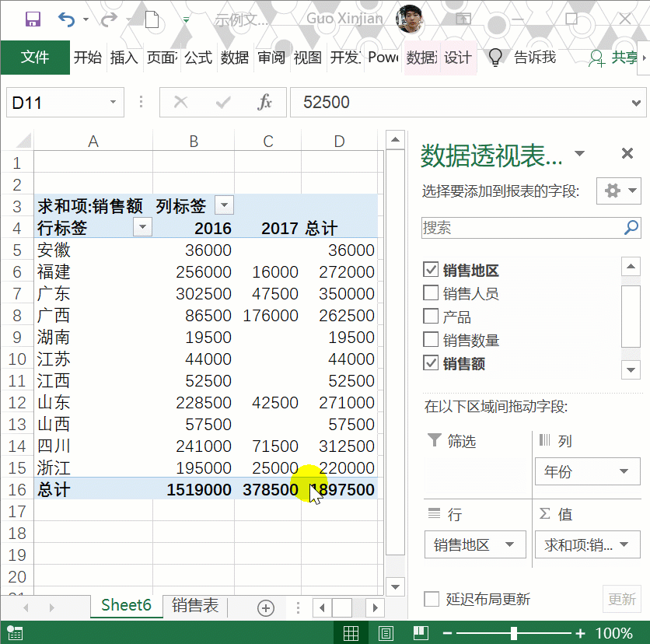The width and height of the screenshot is (650, 644).
Task: Check the 销售人员 field checkbox
Action: (x=430, y=293)
